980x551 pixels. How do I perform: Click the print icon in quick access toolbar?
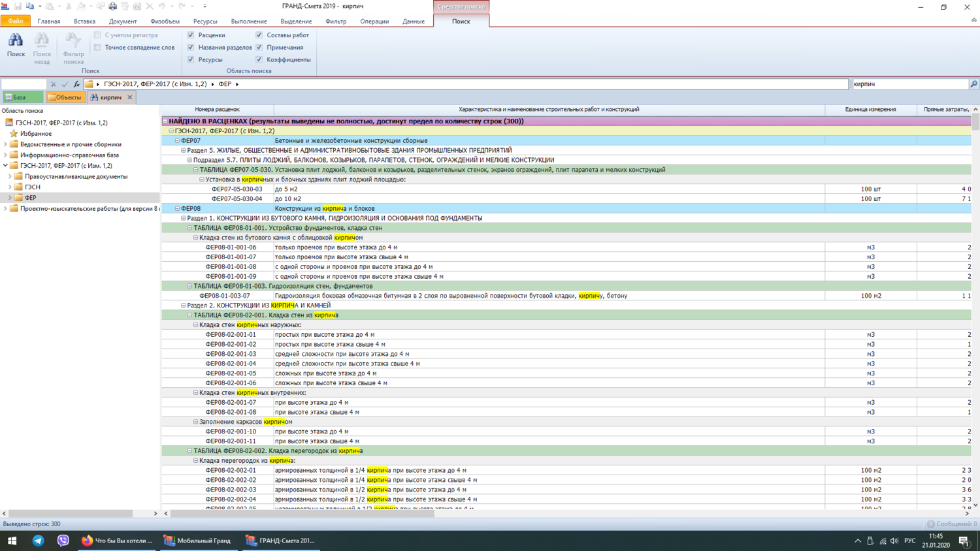tap(112, 7)
